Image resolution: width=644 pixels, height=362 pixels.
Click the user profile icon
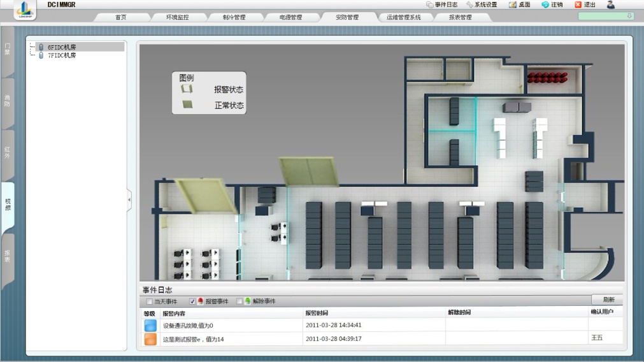(611, 4)
